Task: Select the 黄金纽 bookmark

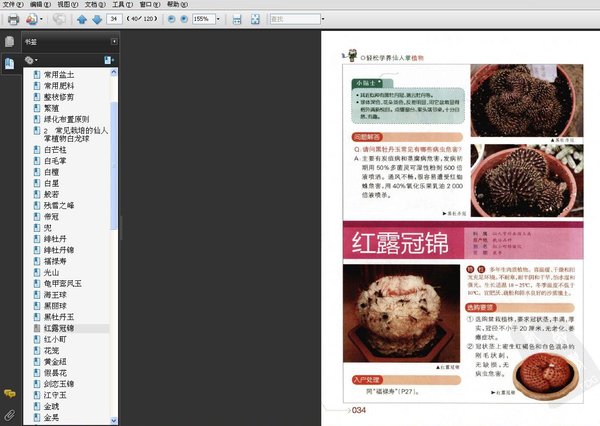Action: (55, 361)
